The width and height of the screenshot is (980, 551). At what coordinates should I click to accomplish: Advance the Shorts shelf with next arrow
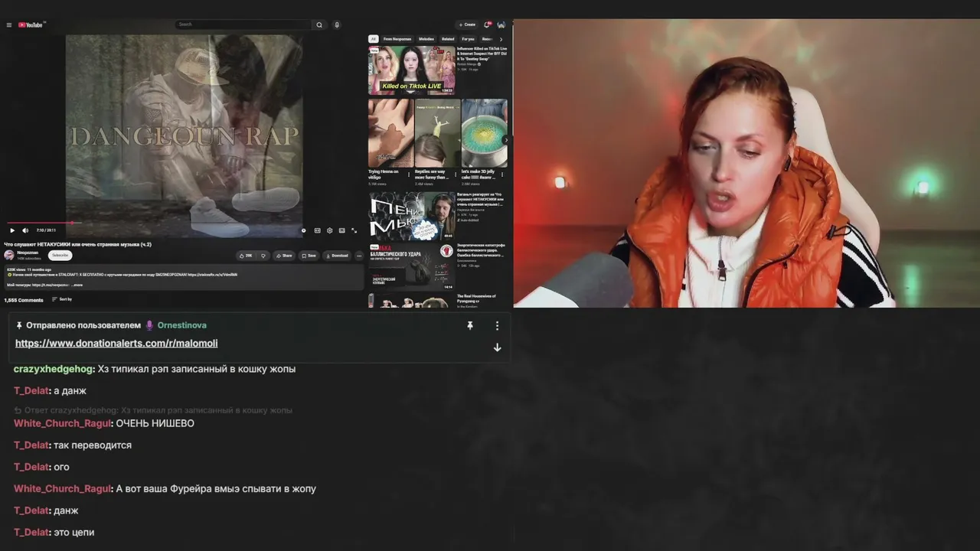(505, 140)
